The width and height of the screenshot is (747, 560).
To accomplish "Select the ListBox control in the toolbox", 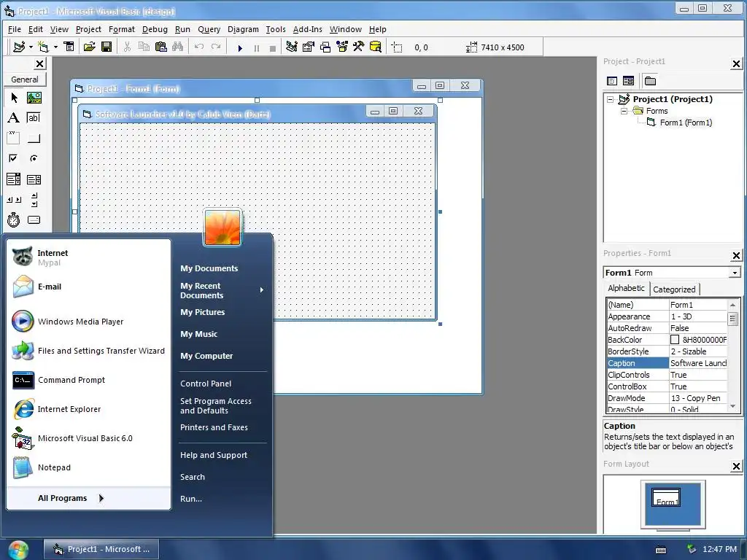I will [x=34, y=179].
